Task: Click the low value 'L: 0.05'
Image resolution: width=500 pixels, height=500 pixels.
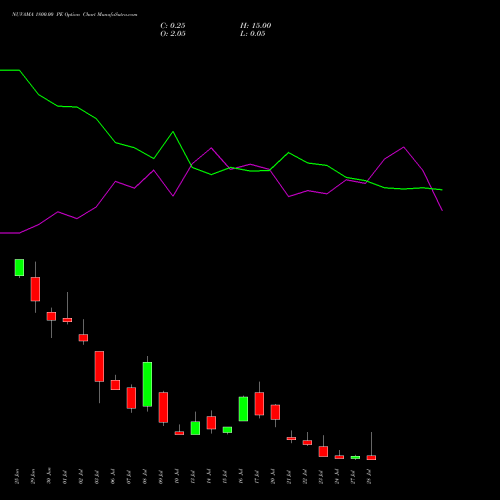Action: pyautogui.click(x=253, y=34)
